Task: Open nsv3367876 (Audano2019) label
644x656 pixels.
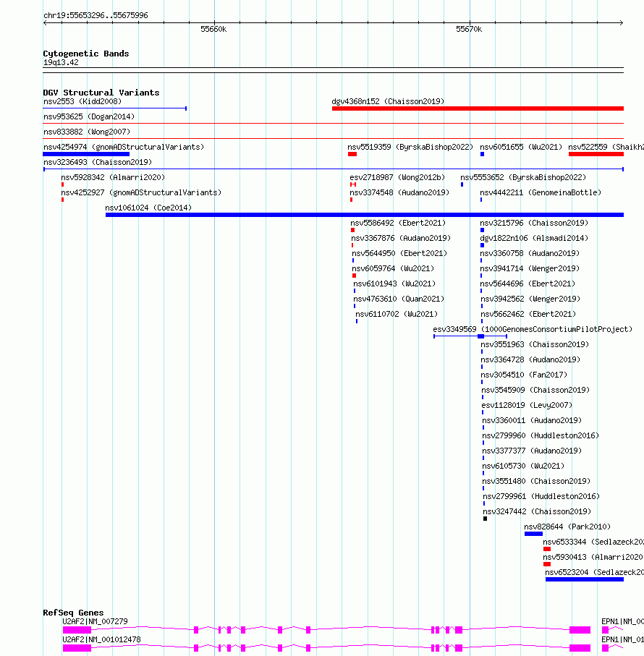Action: coord(401,238)
